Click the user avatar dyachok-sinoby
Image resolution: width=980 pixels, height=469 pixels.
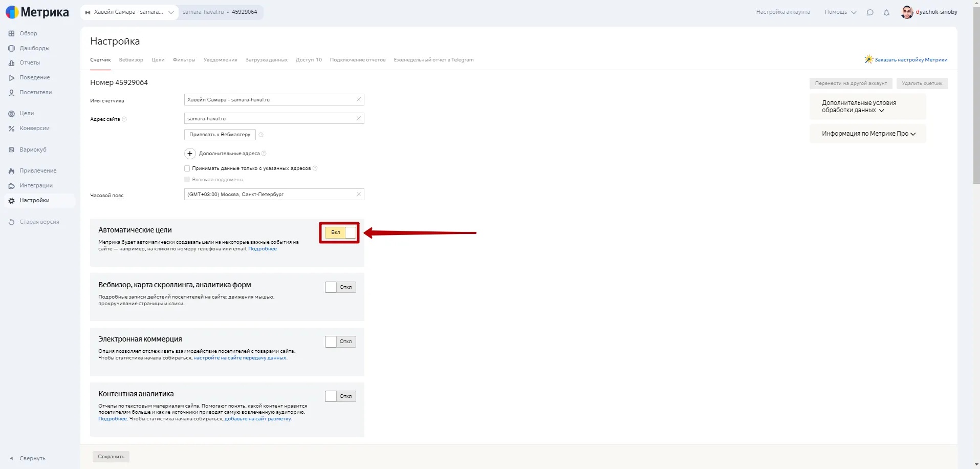click(x=907, y=12)
